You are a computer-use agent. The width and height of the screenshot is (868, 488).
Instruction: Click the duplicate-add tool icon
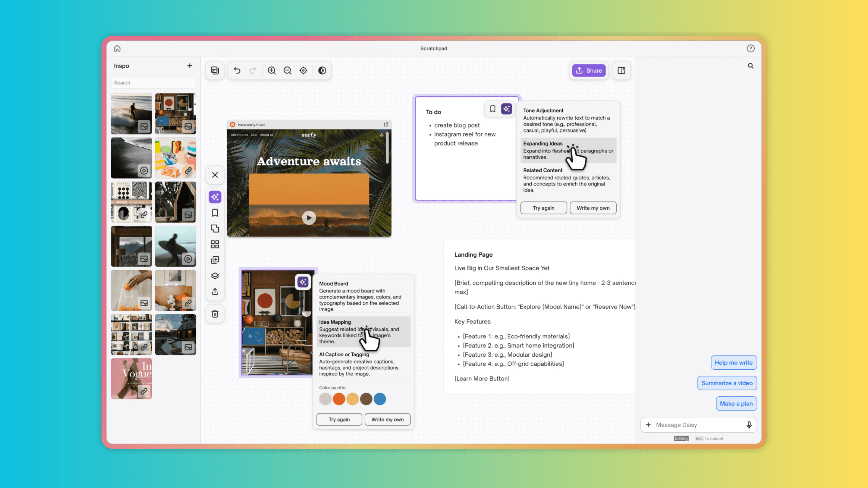pyautogui.click(x=215, y=260)
